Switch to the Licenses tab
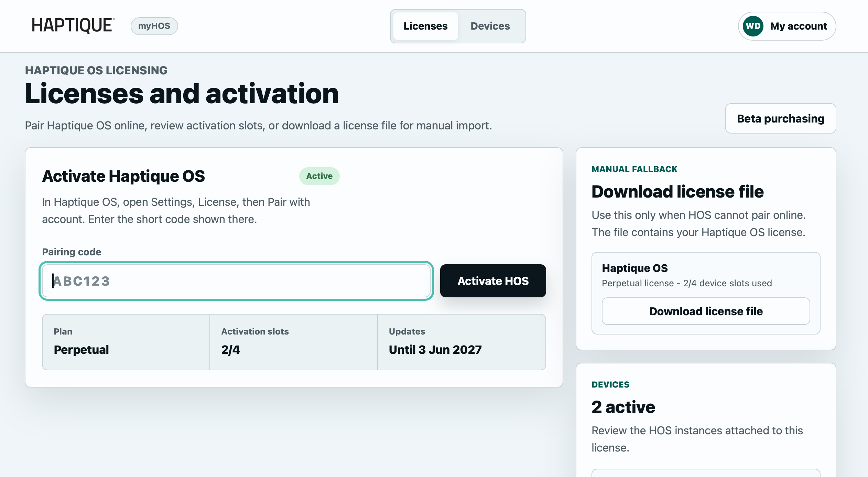This screenshot has width=868, height=477. pyautogui.click(x=425, y=26)
